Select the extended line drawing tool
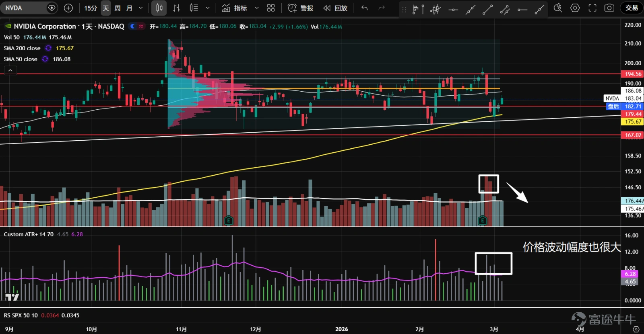Screen dimensions: 644x334 [471, 9]
